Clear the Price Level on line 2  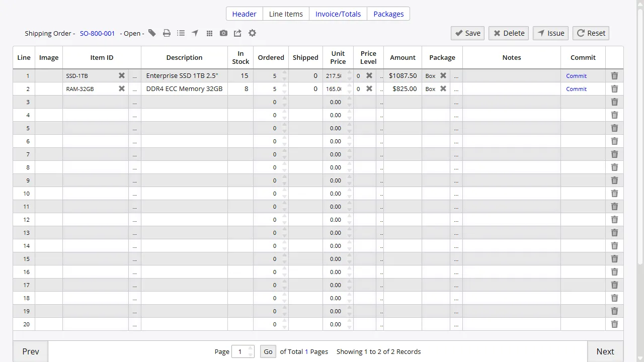click(x=369, y=88)
